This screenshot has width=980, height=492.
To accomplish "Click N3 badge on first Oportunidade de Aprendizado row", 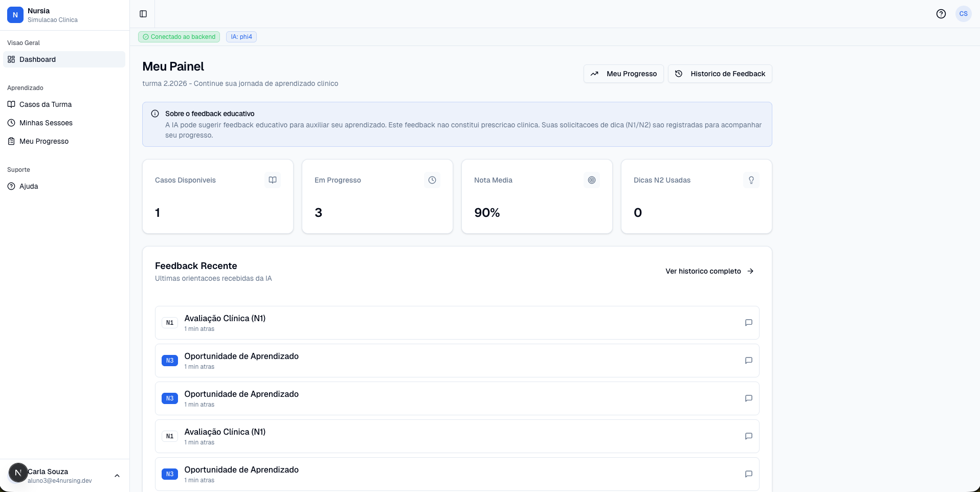I will [x=170, y=361].
